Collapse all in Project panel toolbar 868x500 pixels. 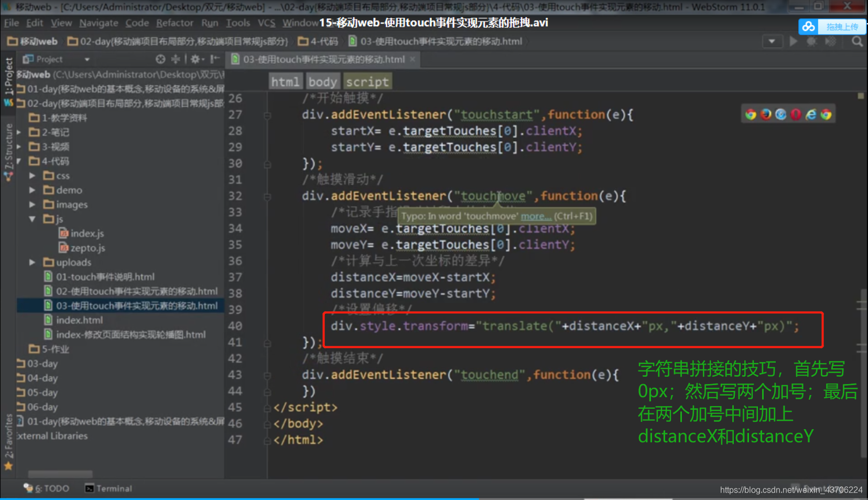pyautogui.click(x=176, y=59)
